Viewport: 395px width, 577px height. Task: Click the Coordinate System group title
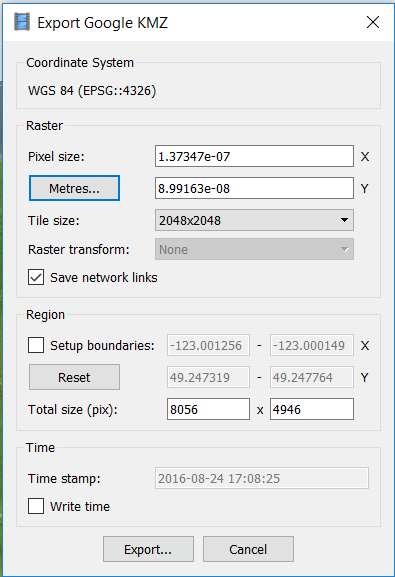pyautogui.click(x=80, y=63)
